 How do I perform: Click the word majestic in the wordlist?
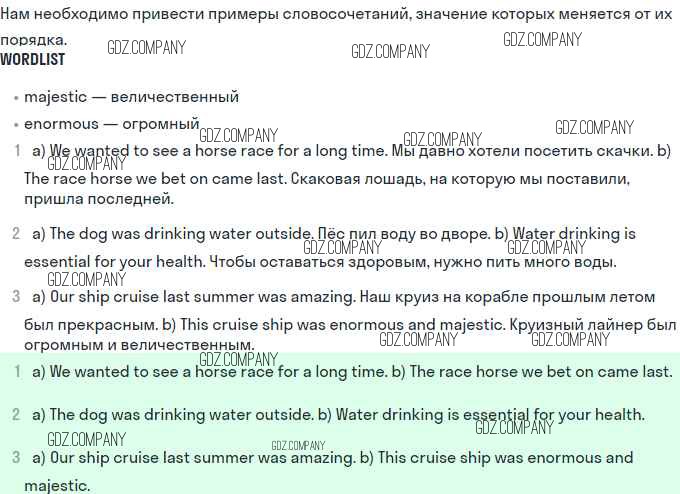(x=55, y=97)
